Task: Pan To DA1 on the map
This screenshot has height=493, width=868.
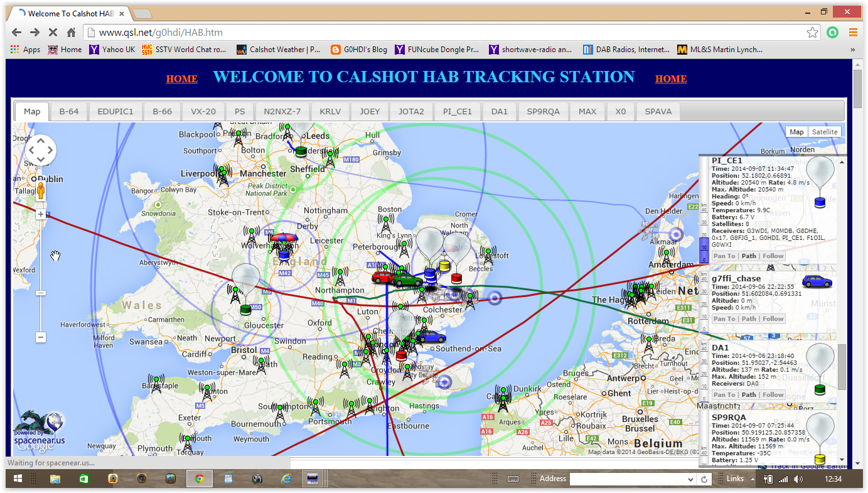Action: (x=724, y=395)
